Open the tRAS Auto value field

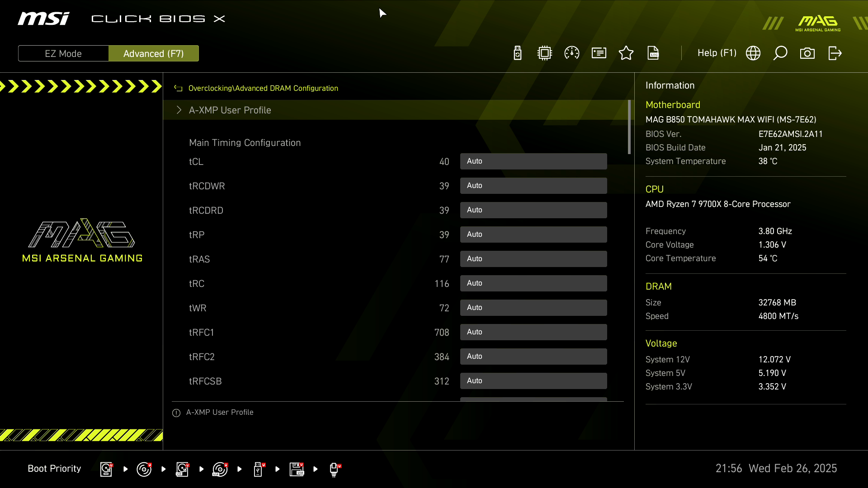point(533,259)
